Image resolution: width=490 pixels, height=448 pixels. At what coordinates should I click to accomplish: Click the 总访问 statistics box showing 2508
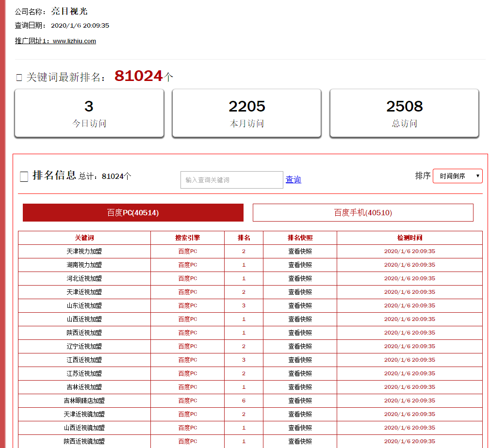point(404,113)
